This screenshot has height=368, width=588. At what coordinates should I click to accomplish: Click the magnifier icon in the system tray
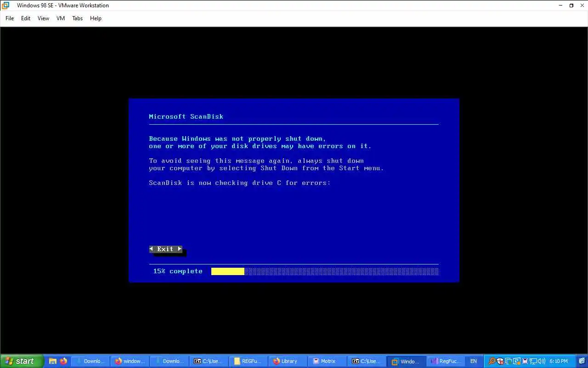click(x=492, y=361)
